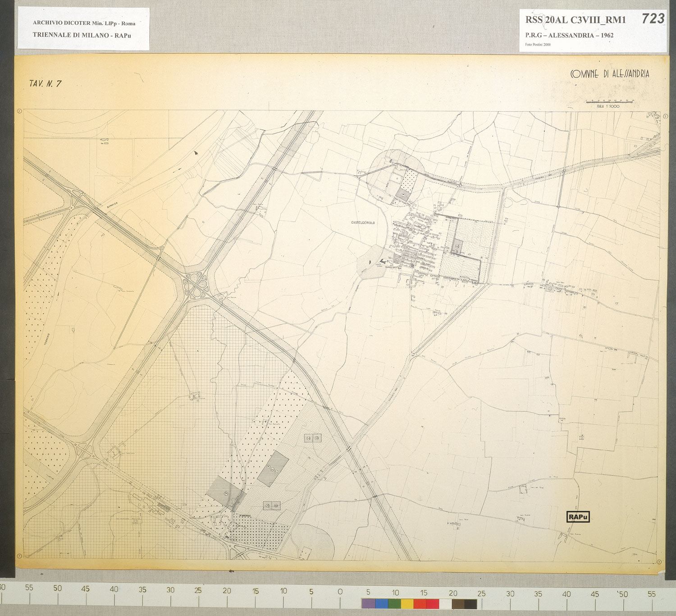This screenshot has width=676, height=616.
Task: Pick the brown swatch on the color strip
Action: 458,603
